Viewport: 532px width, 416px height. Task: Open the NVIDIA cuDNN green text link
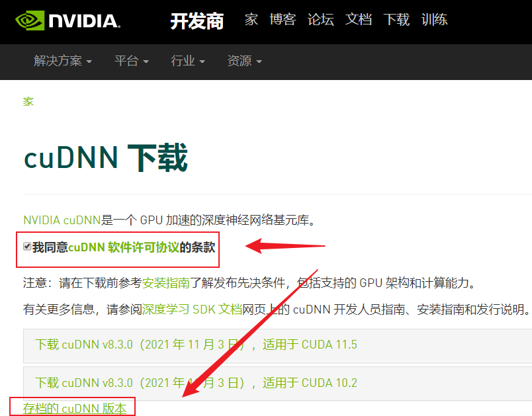tap(62, 220)
